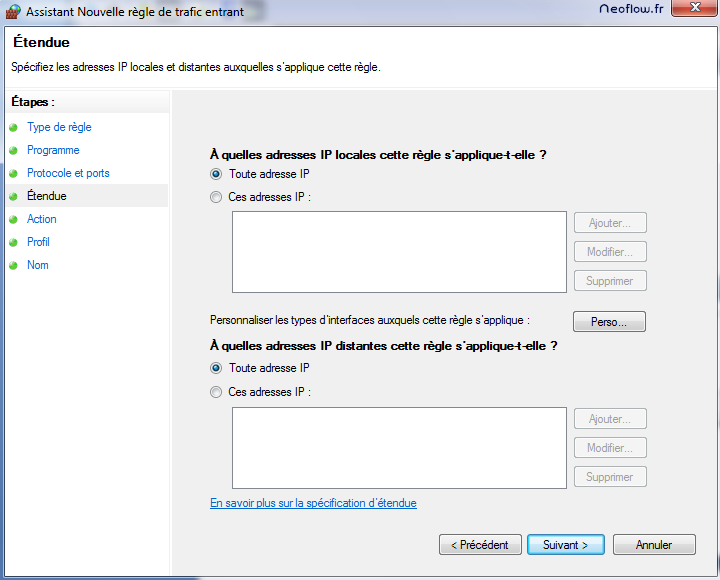Click the firewall wizard title bar icon

(13, 11)
